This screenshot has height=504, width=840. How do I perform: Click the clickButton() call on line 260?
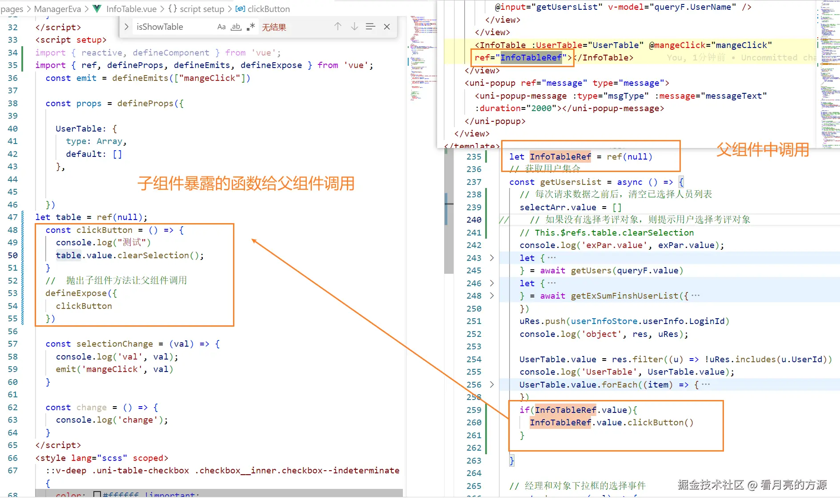click(660, 422)
